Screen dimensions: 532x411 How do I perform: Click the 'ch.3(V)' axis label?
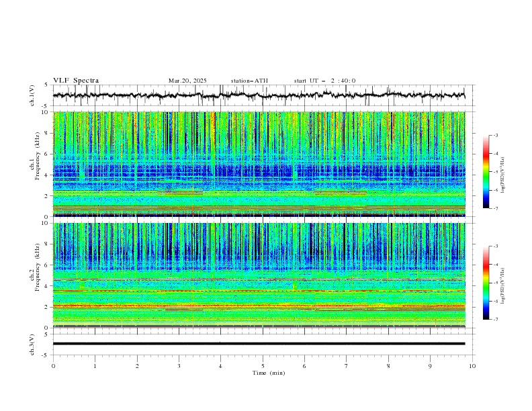[x=32, y=345]
